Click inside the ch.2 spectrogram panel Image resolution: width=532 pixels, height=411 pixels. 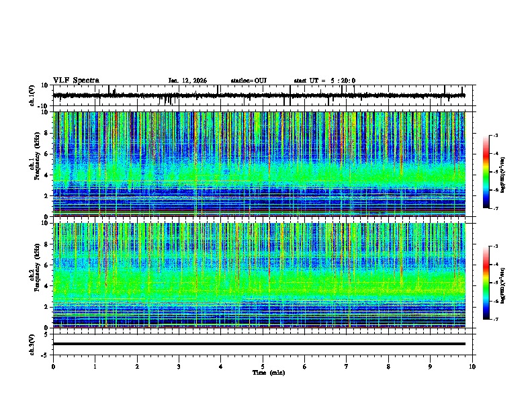[259, 275]
